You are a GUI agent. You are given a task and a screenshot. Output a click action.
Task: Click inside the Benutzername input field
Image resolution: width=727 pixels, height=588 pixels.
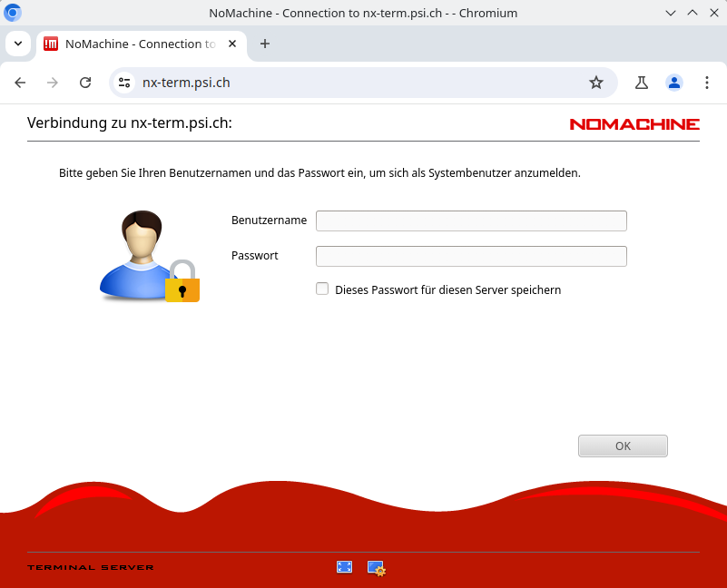point(470,220)
